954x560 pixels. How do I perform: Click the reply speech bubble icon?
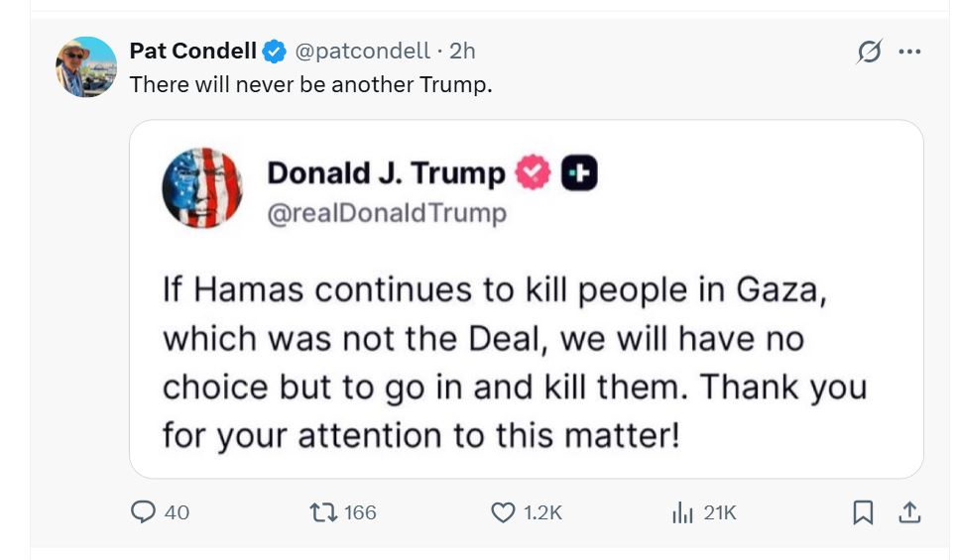click(x=144, y=511)
